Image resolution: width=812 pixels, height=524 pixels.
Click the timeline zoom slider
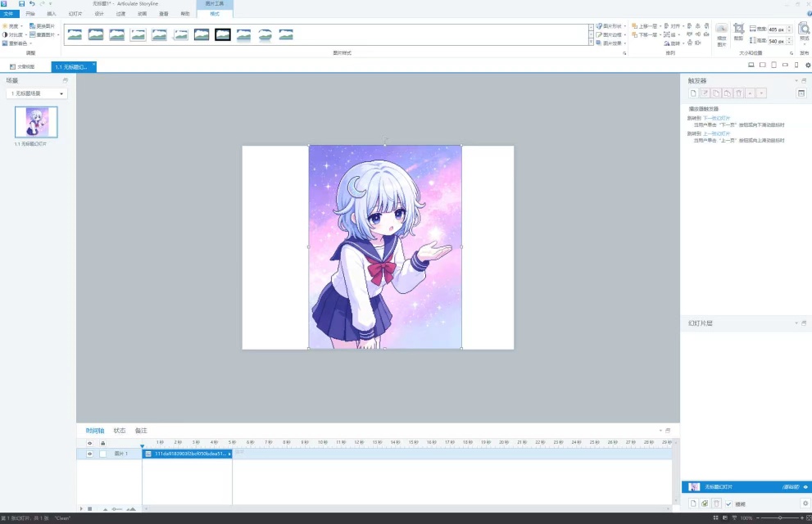point(117,509)
